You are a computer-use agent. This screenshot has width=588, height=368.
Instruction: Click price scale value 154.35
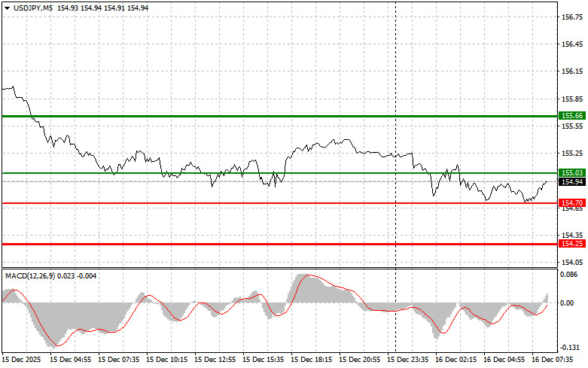(x=572, y=235)
